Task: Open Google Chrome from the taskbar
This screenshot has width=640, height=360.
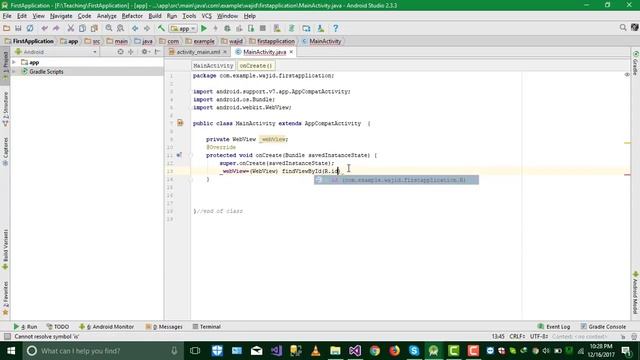Action: click(375, 351)
